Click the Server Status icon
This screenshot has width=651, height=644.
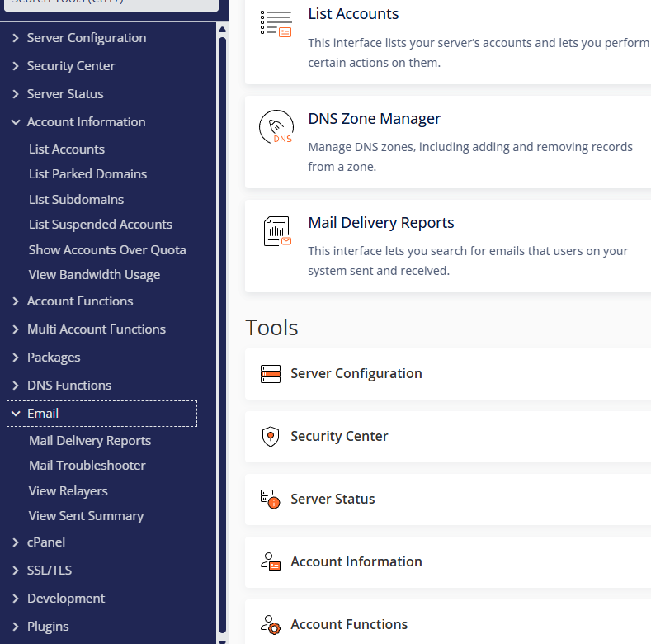[271, 500]
